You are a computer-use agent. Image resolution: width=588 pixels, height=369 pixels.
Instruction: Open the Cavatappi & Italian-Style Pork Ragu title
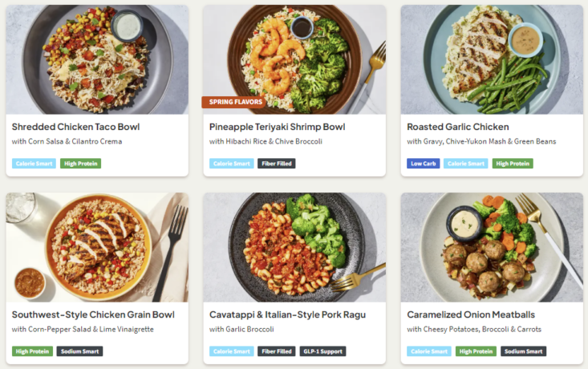coord(288,314)
